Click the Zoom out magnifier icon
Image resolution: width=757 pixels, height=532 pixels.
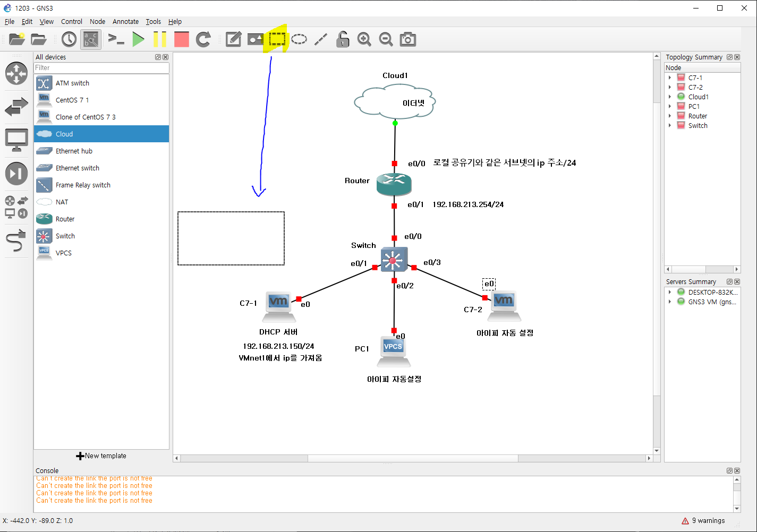[x=386, y=39]
